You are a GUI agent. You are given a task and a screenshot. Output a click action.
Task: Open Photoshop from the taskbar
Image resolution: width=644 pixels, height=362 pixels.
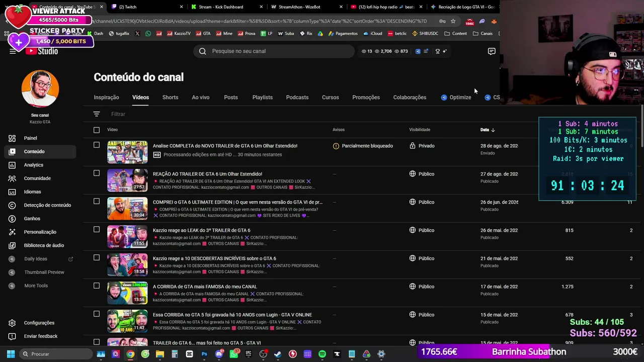coord(204,354)
